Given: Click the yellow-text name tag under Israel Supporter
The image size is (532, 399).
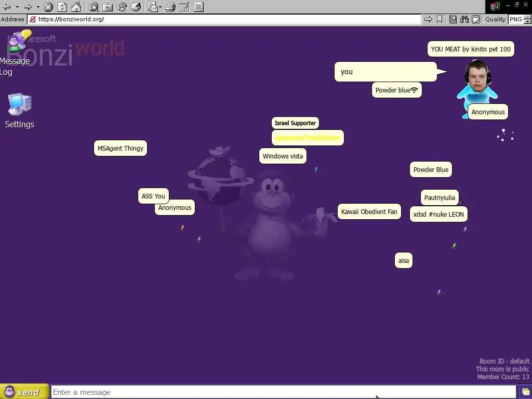Looking at the screenshot, I should pos(308,138).
